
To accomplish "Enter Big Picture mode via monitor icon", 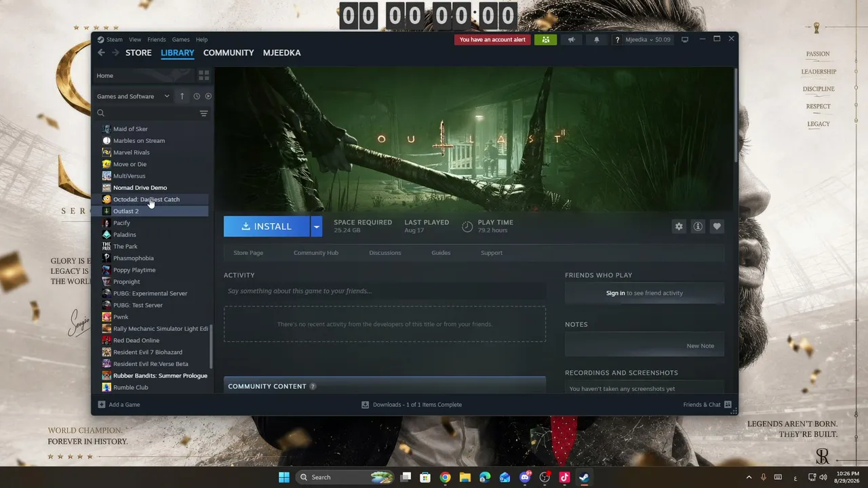I will pyautogui.click(x=685, y=39).
